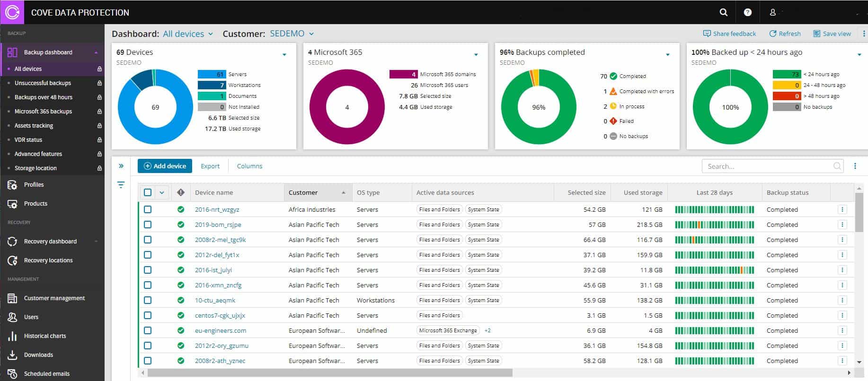This screenshot has width=868, height=381.
Task: Open the search magnifier in top bar
Action: [723, 12]
